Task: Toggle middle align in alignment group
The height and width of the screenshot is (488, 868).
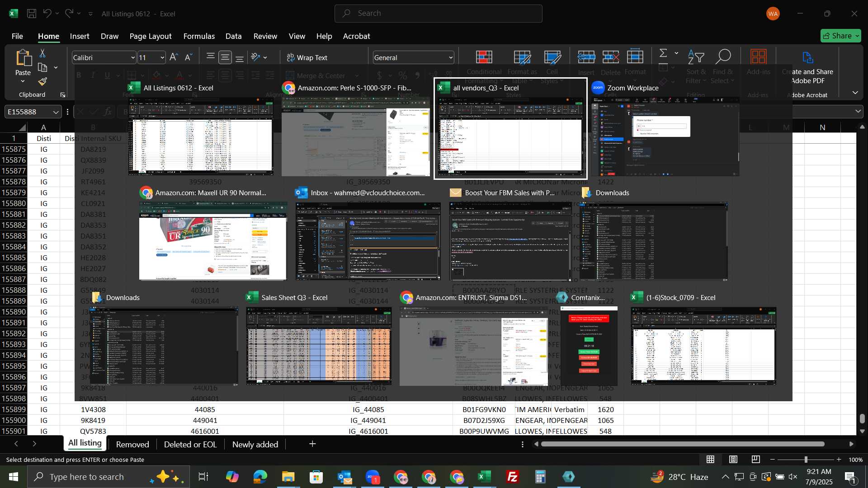Action: 225,57
